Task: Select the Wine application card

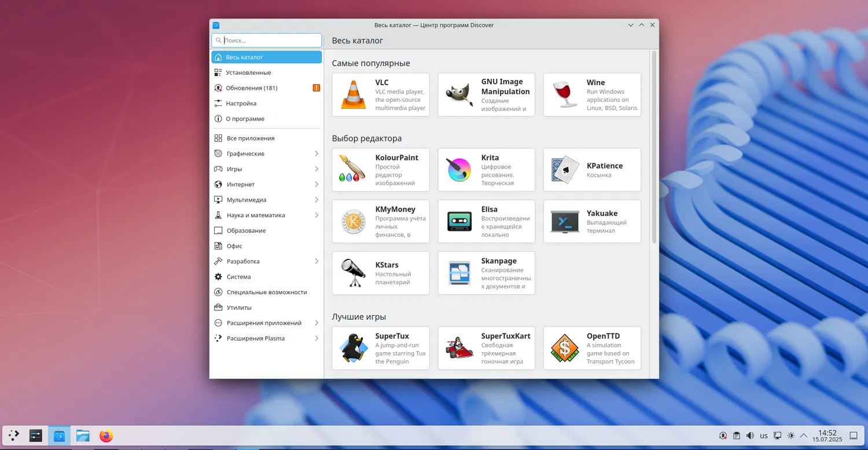Action: (592, 94)
